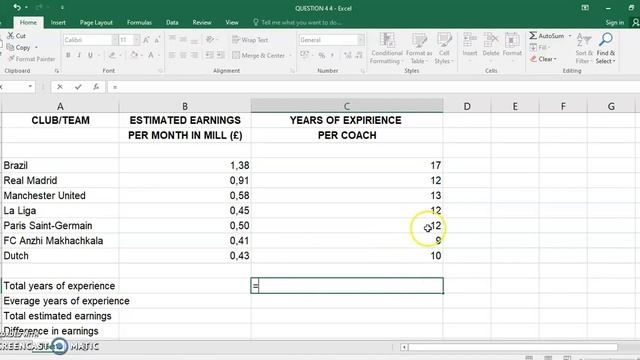Open Sort & Filter menu
Screen dimensions: 640x360
pyautogui.click(x=584, y=48)
